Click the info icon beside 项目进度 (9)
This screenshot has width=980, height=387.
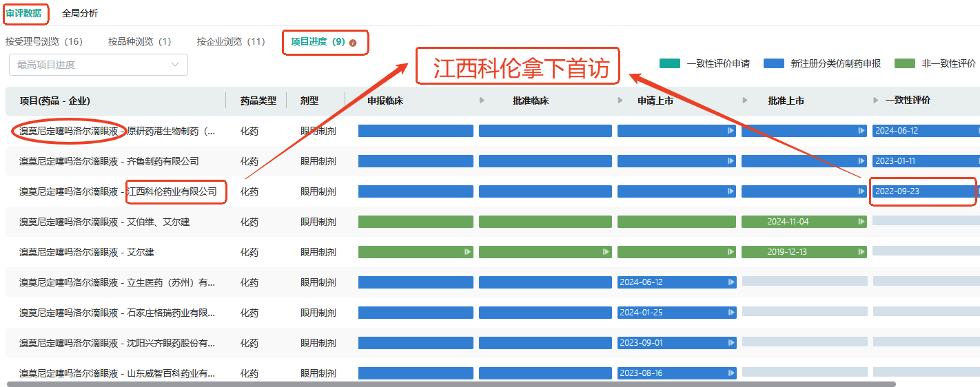pyautogui.click(x=353, y=43)
